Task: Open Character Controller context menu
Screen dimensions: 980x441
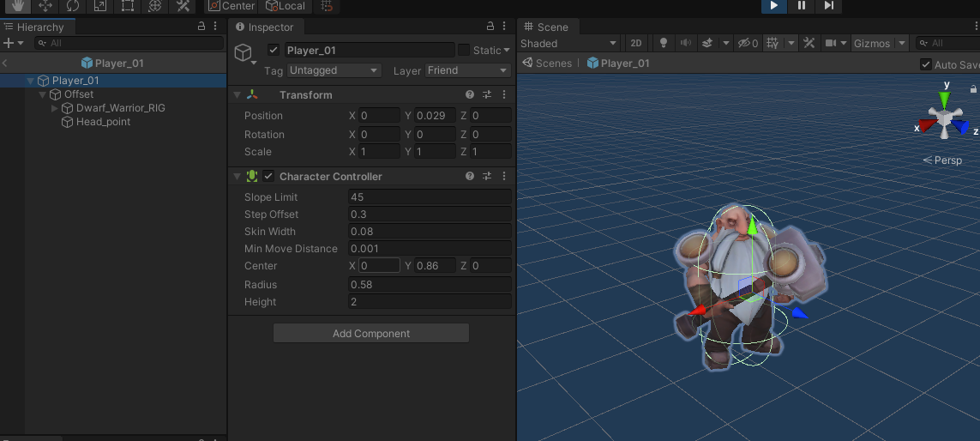Action: click(x=504, y=177)
